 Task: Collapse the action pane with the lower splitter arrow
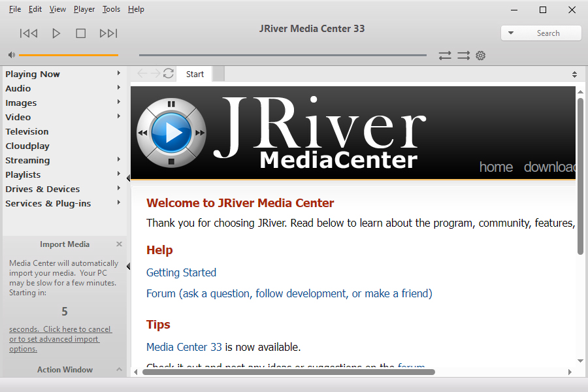(x=128, y=267)
